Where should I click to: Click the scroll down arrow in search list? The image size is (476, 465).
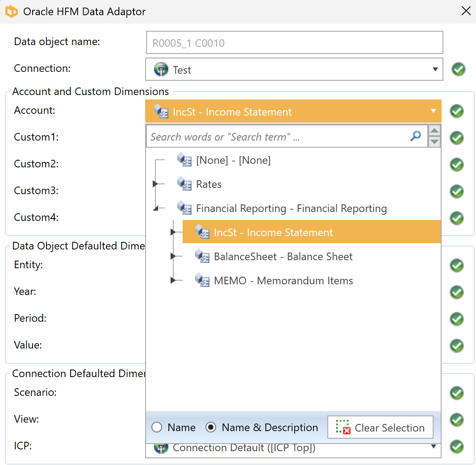(x=434, y=142)
